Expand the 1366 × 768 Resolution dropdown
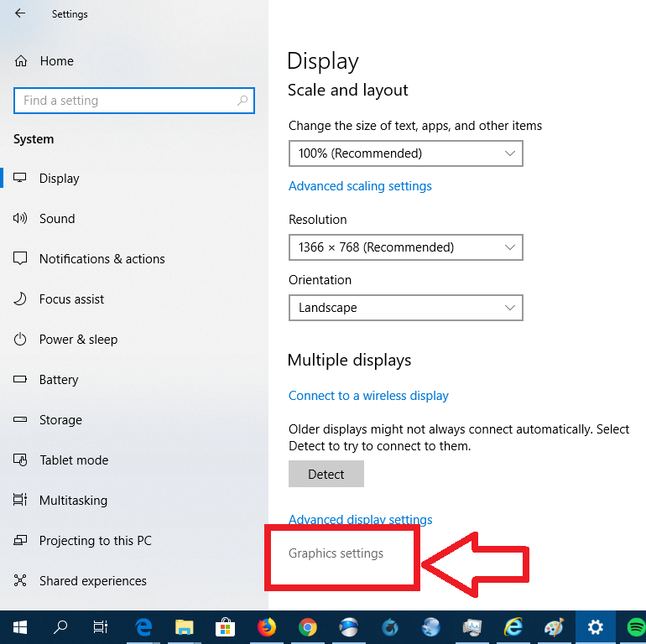 click(x=406, y=247)
